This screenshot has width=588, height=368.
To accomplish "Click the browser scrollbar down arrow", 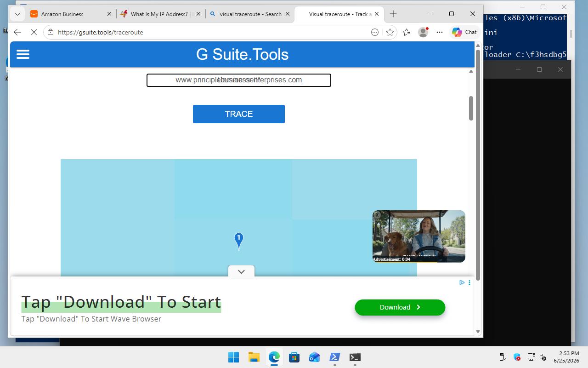I will tap(478, 332).
